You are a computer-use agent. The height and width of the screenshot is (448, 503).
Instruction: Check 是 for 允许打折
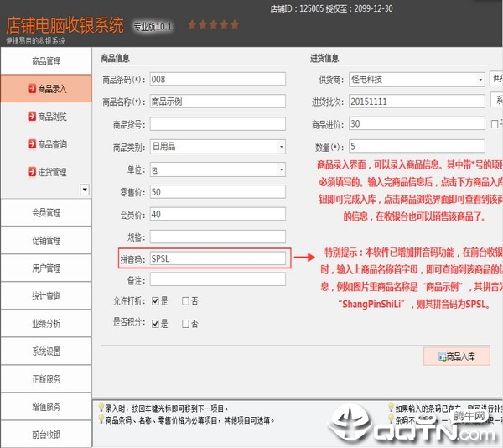tap(156, 301)
